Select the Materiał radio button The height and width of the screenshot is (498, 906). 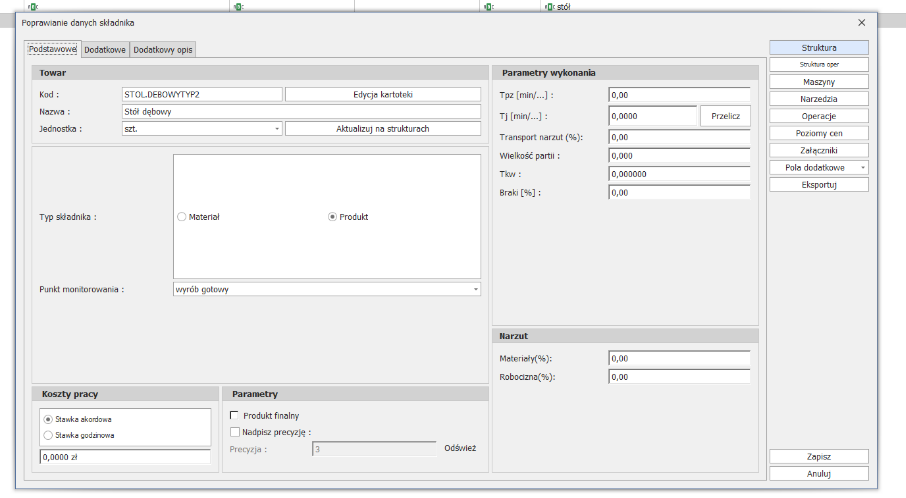181,217
